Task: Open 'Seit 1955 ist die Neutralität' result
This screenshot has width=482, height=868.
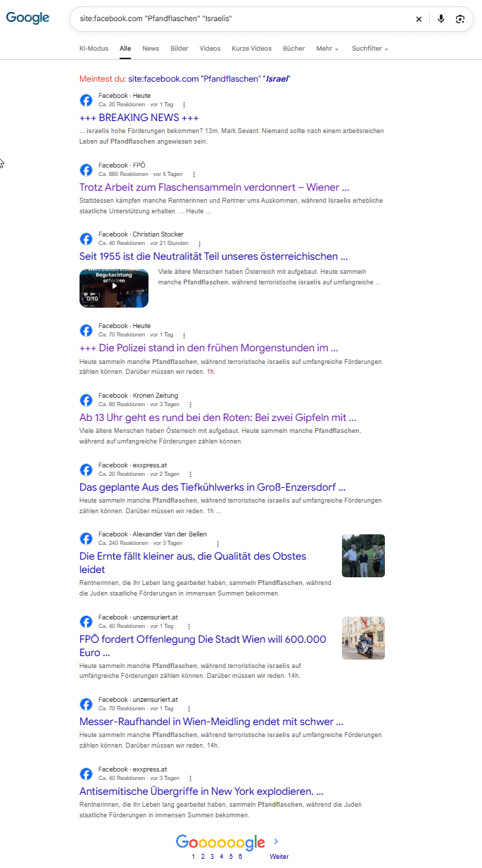Action: pyautogui.click(x=214, y=256)
